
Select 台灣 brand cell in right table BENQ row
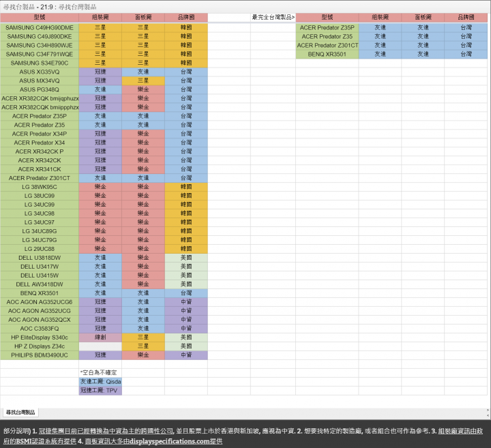pyautogui.click(x=466, y=54)
